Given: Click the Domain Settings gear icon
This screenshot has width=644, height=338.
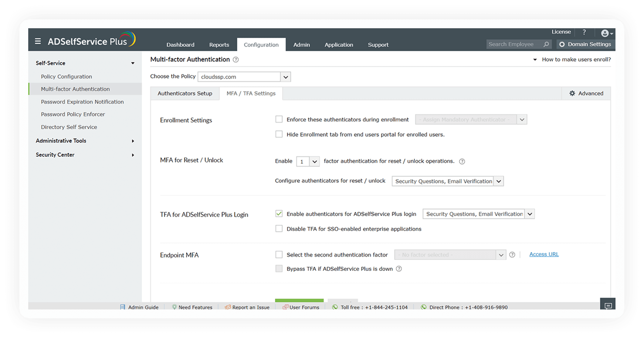Looking at the screenshot, I should pos(562,44).
